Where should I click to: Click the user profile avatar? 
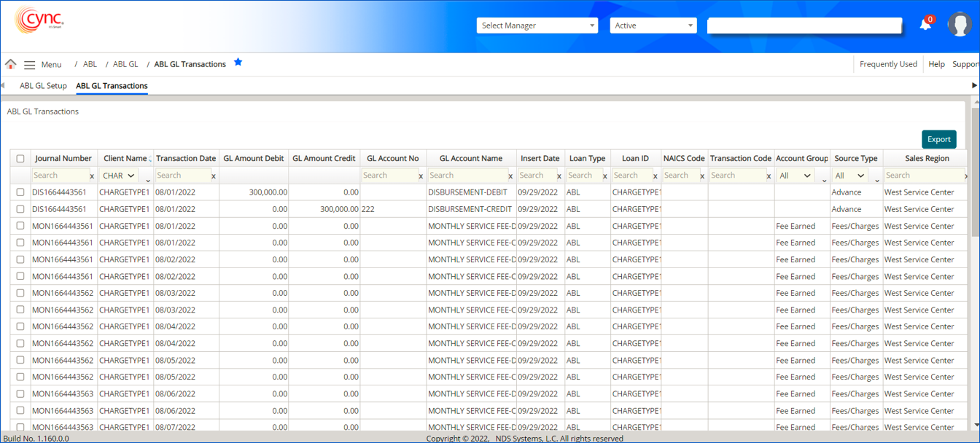[960, 25]
